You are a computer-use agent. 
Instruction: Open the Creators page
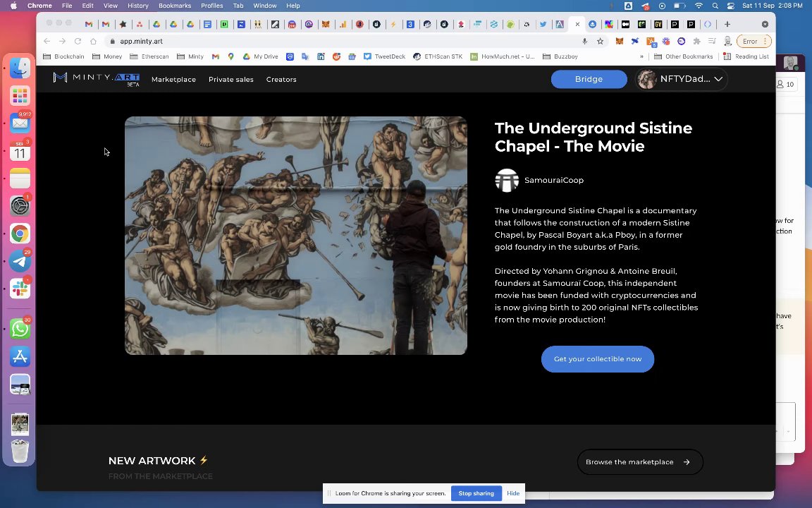[x=281, y=79]
